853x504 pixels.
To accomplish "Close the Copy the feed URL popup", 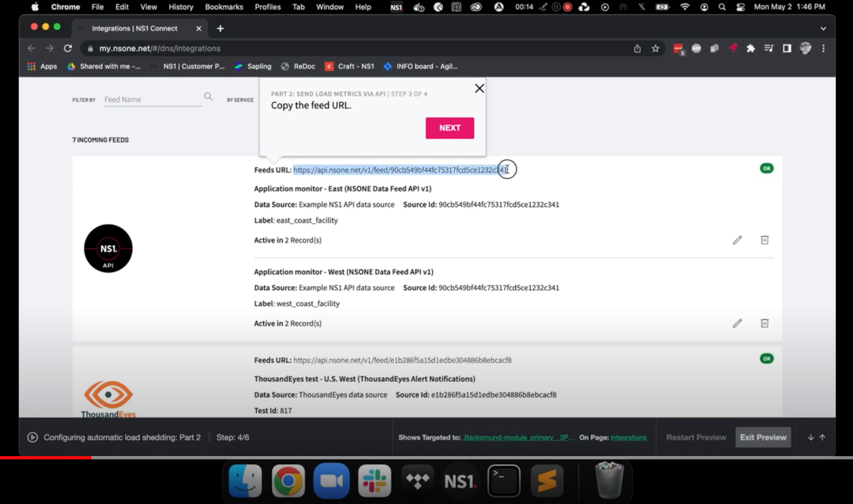I will point(479,88).
